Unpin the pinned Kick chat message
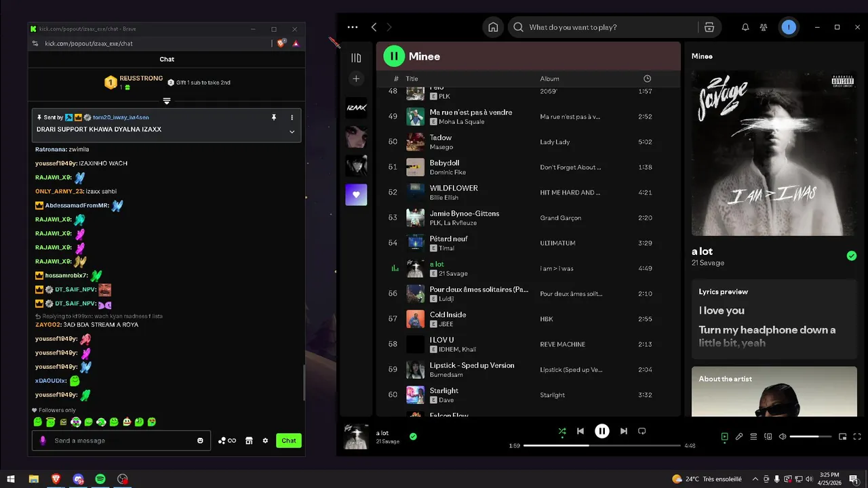This screenshot has height=488, width=868. (x=274, y=117)
